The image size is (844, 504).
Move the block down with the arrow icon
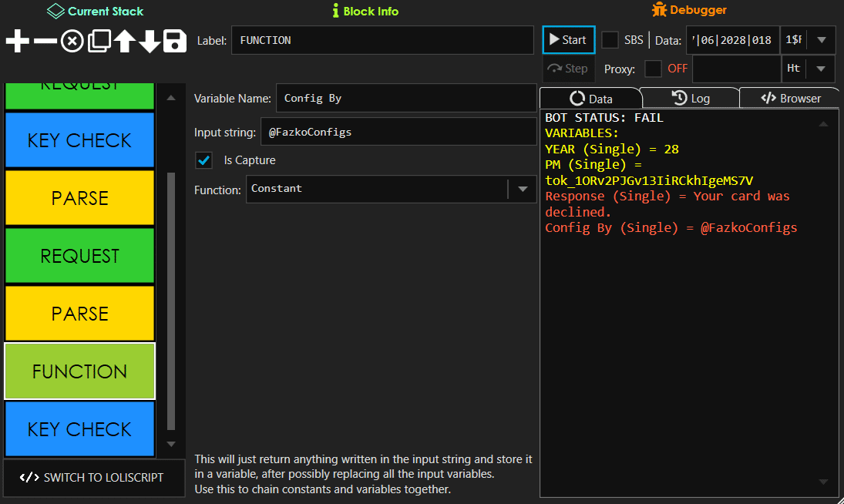point(149,40)
